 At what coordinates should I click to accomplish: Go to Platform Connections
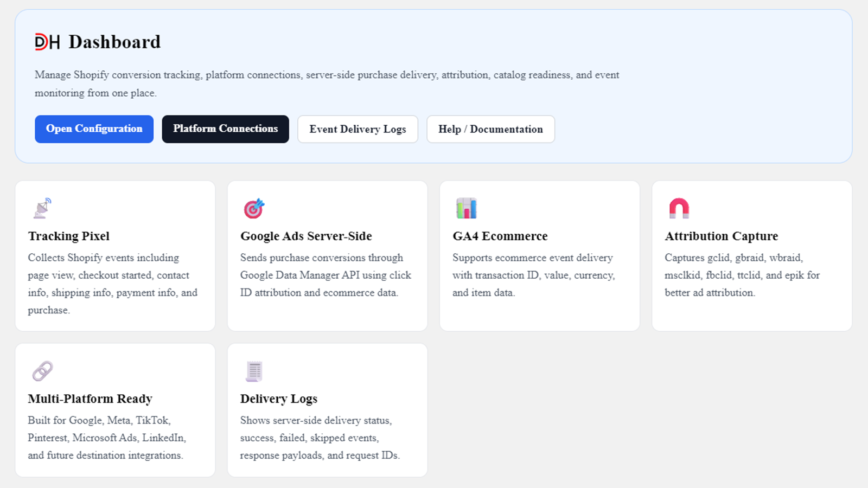click(x=225, y=129)
